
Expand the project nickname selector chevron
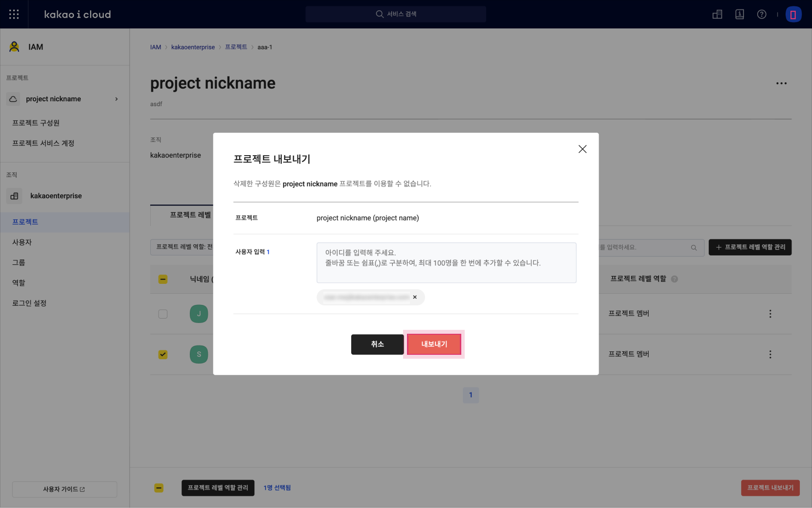116,99
